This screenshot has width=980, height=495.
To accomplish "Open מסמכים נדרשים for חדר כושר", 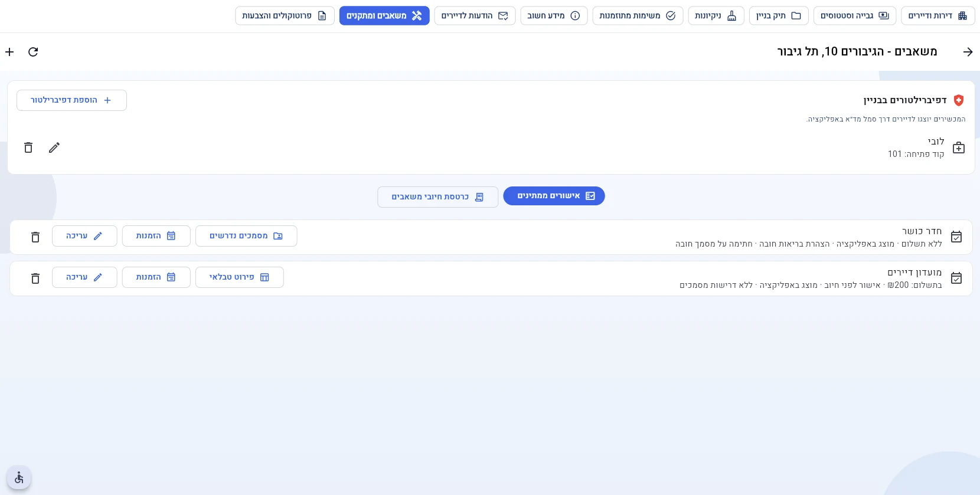I will [246, 236].
